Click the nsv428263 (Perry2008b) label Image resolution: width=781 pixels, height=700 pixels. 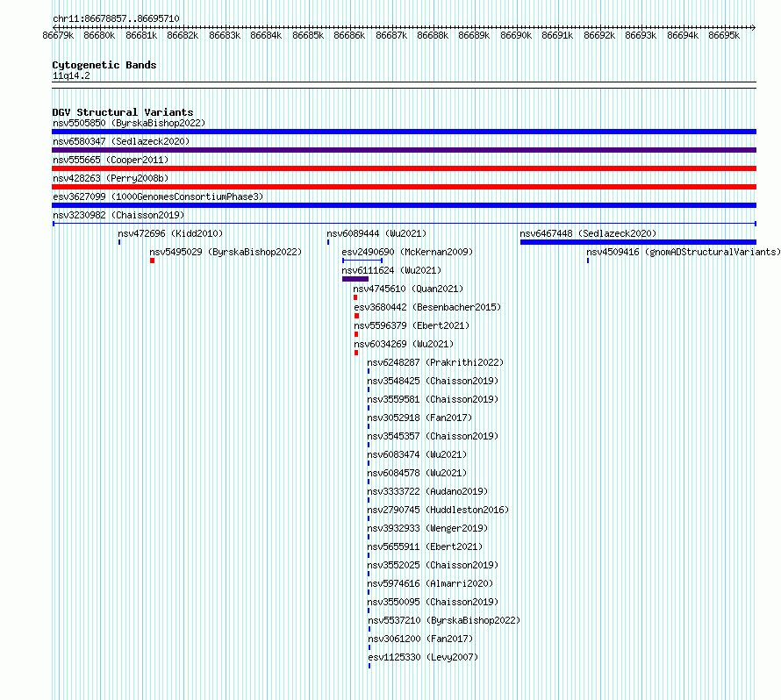(111, 178)
